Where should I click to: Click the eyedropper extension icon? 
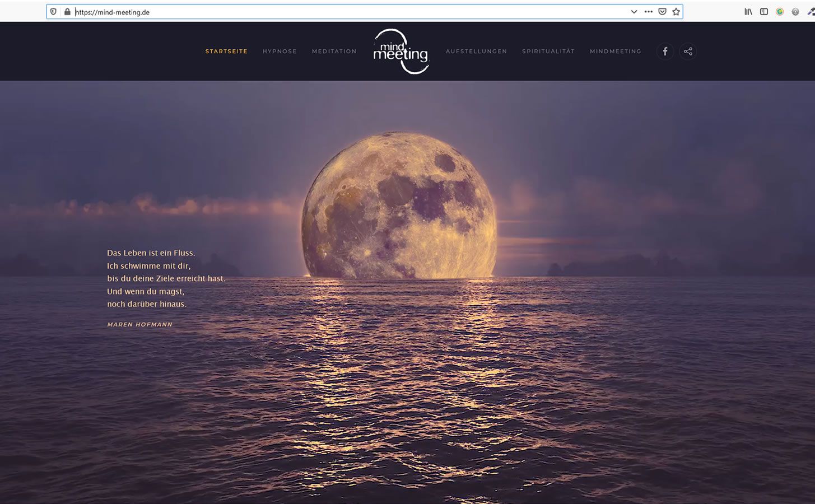tap(811, 12)
